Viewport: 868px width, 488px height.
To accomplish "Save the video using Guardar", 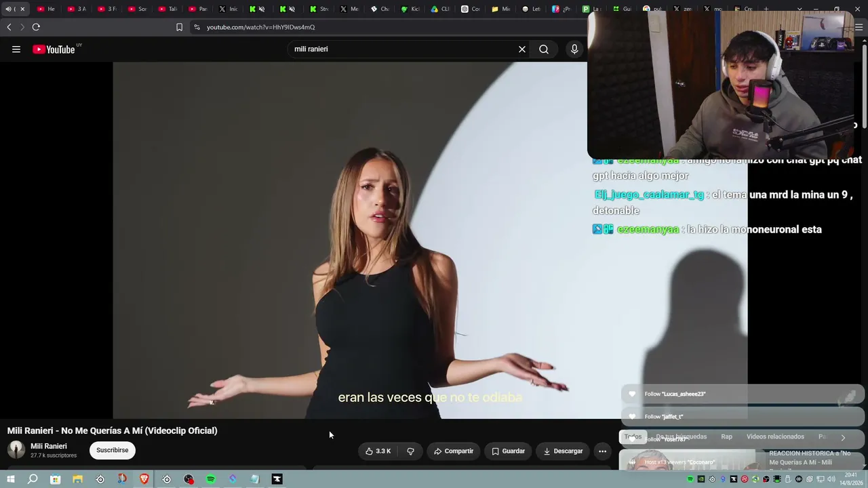I will click(508, 451).
